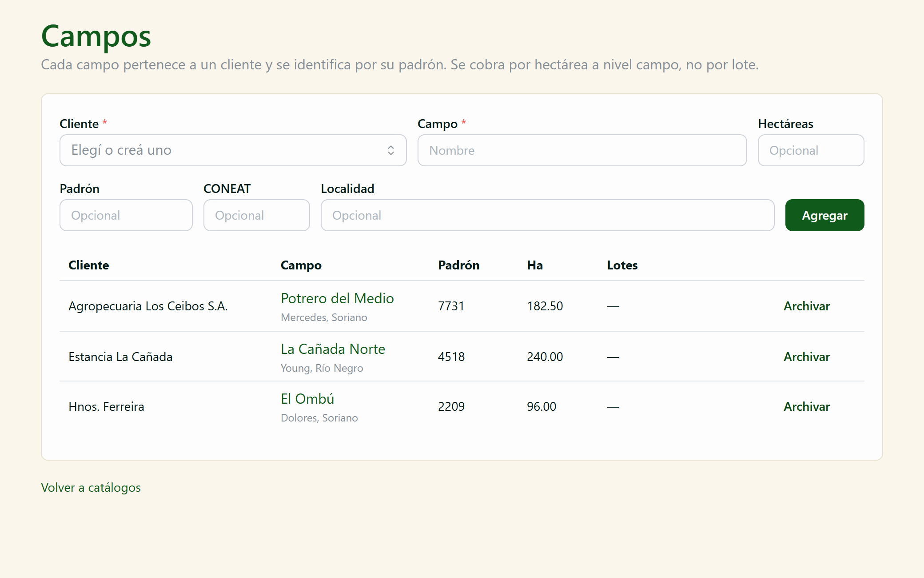This screenshot has width=924, height=578.
Task: Focus the Hectáreas input field
Action: coord(811,150)
